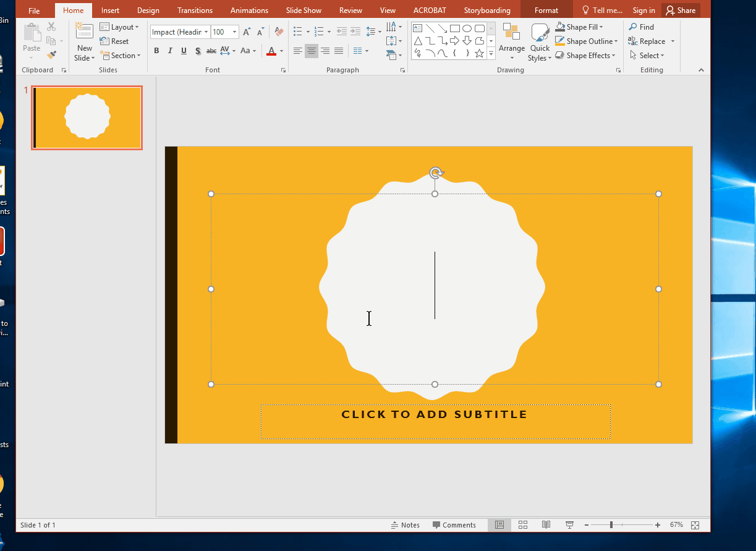The image size is (756, 551).
Task: Select the Right Arrow block shape
Action: 455,41
